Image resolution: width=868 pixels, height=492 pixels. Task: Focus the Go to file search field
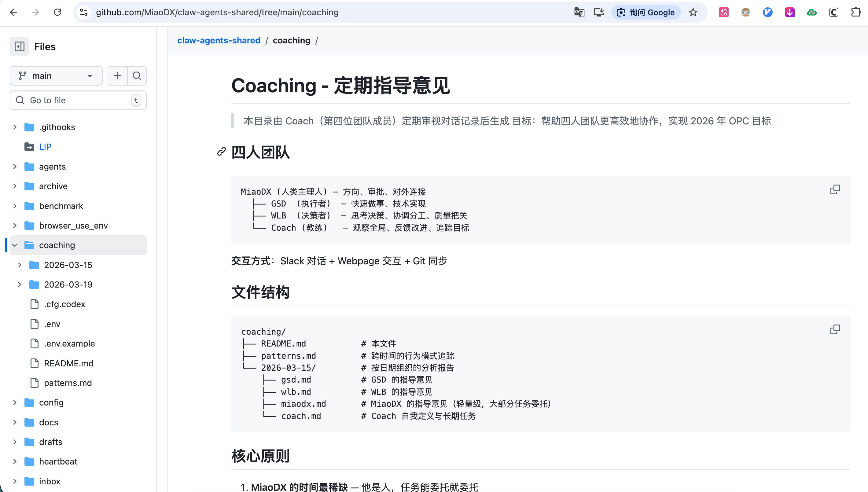click(78, 100)
